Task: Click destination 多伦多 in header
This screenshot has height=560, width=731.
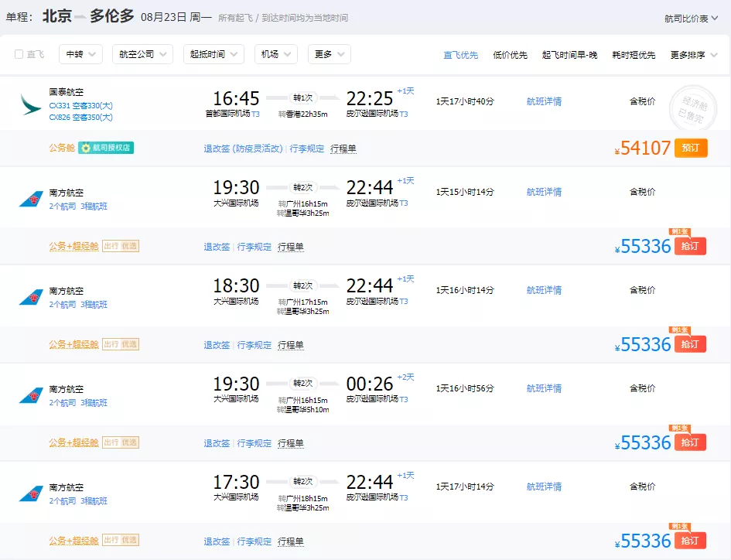Action: (x=112, y=16)
